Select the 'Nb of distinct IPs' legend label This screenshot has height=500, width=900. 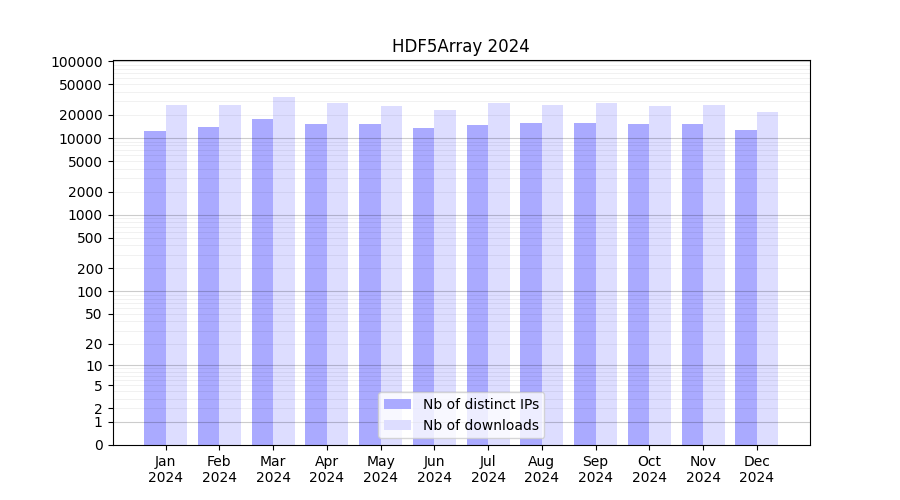pyautogui.click(x=480, y=404)
